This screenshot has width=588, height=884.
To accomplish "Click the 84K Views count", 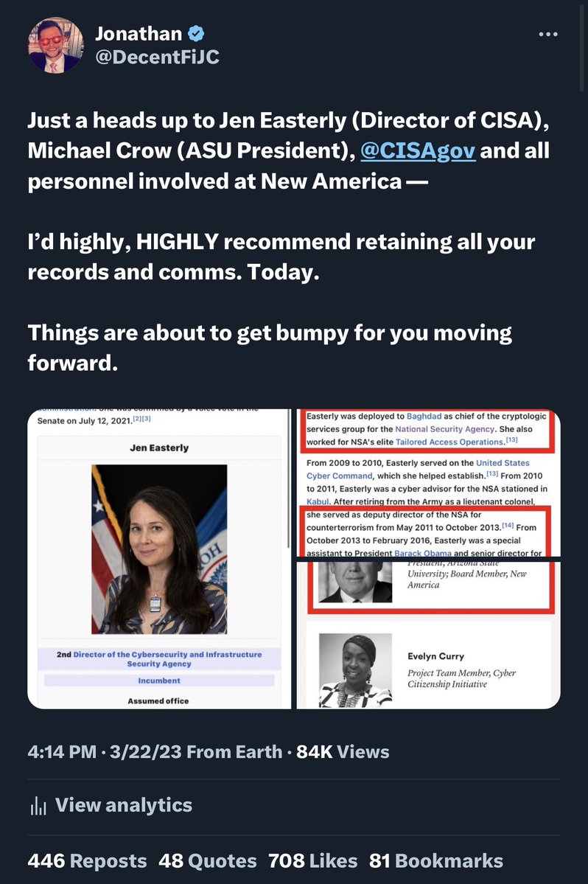I will click(x=343, y=752).
